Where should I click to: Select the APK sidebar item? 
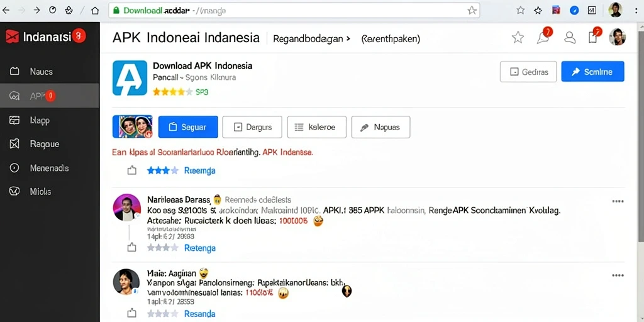tap(49, 96)
